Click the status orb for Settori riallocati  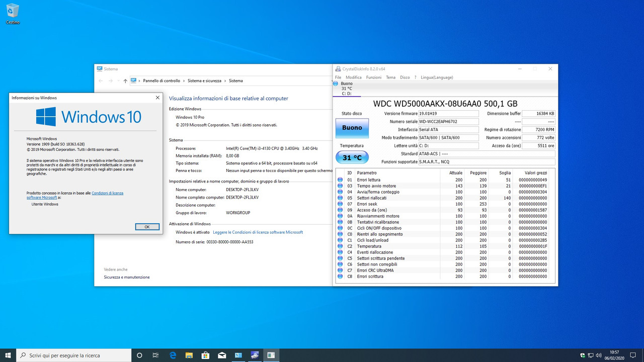[x=340, y=198]
